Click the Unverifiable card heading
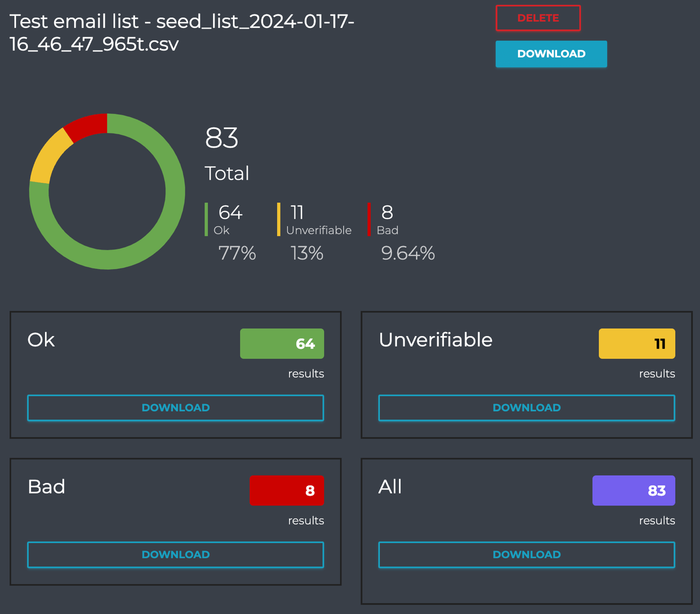The height and width of the screenshot is (614, 700). click(x=435, y=340)
